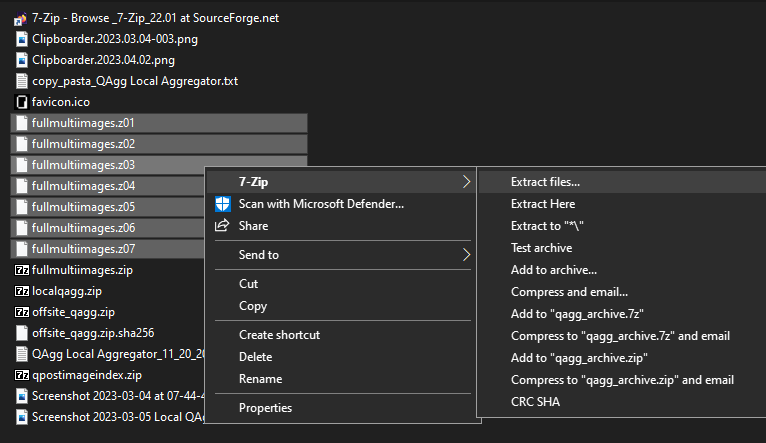Open the 7-Zip context menu entry
The height and width of the screenshot is (443, 766).
click(x=340, y=182)
